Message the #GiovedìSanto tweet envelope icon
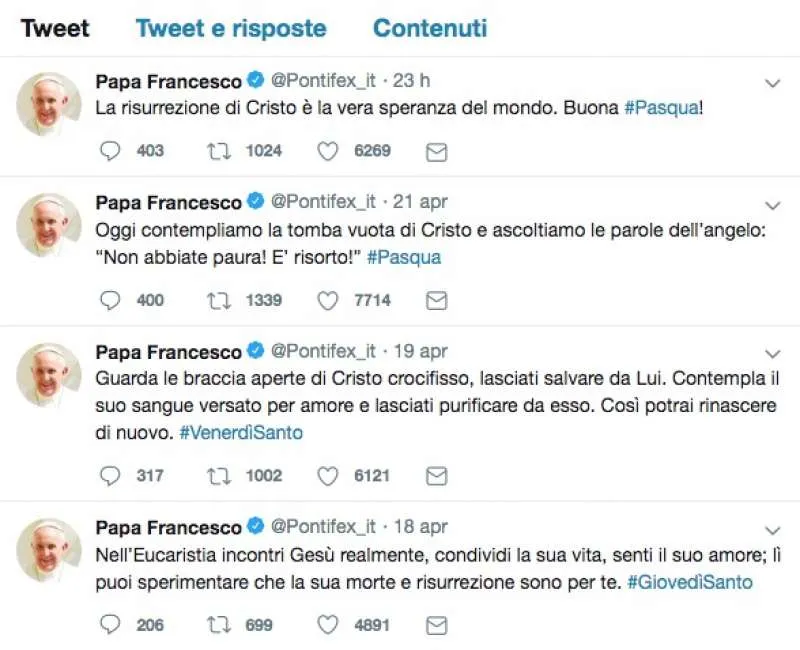The image size is (800, 650). (436, 625)
